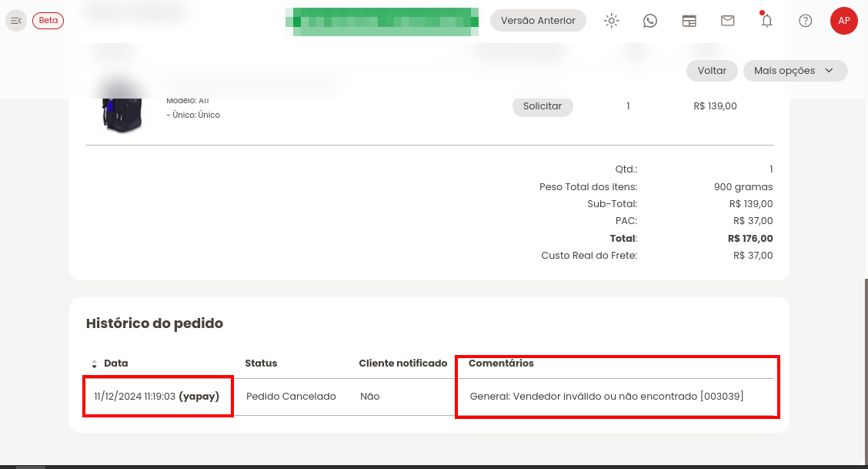Toggle the light theme sun icon
This screenshot has width=868, height=469.
[x=611, y=21]
